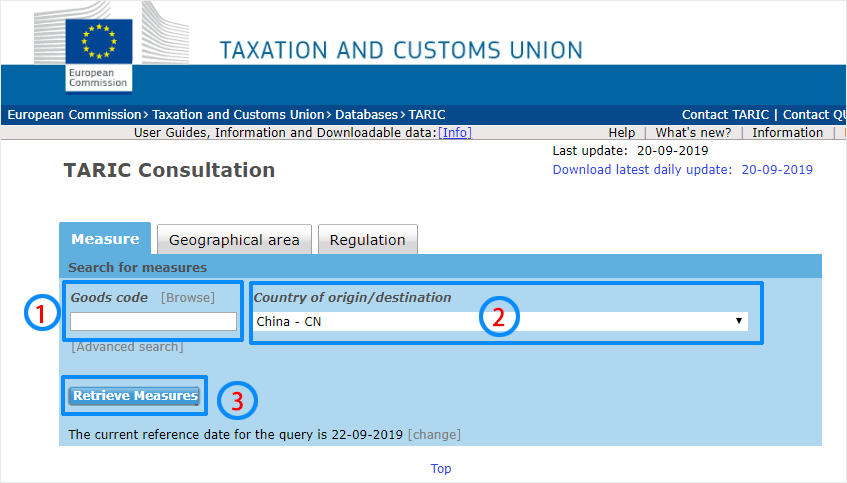
Task: Click the Top link at page bottom
Action: (441, 469)
